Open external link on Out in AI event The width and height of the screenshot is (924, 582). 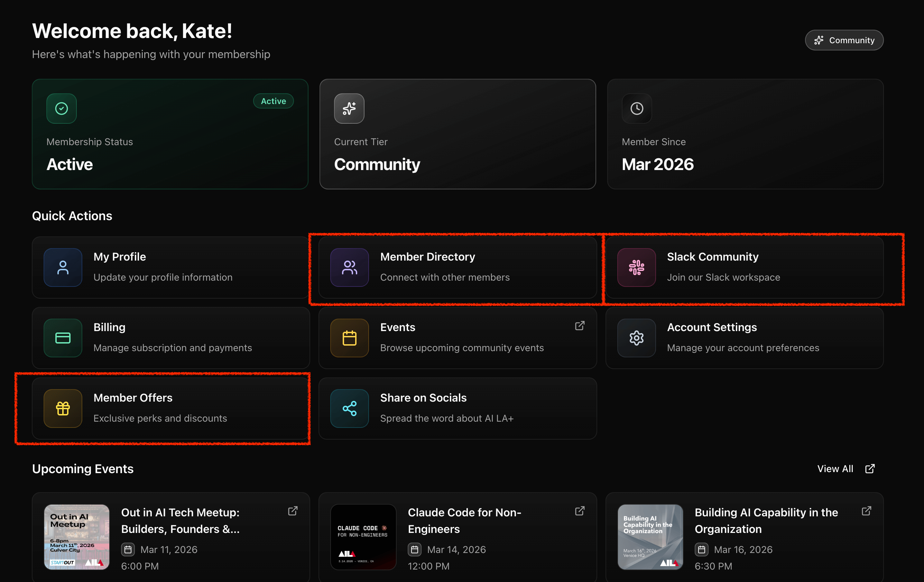(x=293, y=511)
